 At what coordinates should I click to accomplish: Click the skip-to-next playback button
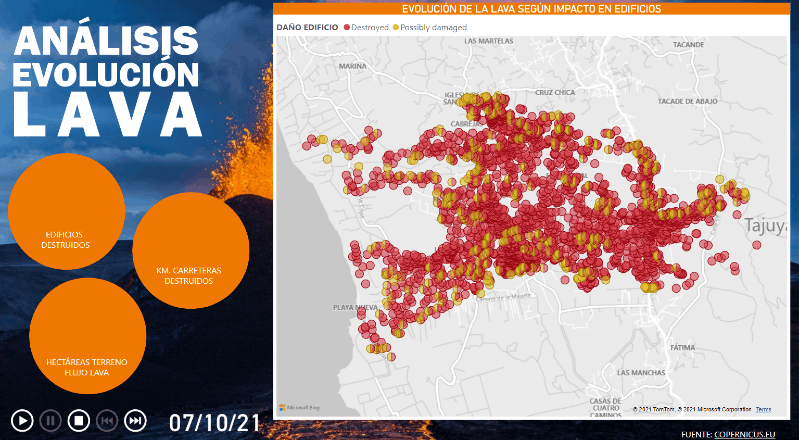coord(135,421)
